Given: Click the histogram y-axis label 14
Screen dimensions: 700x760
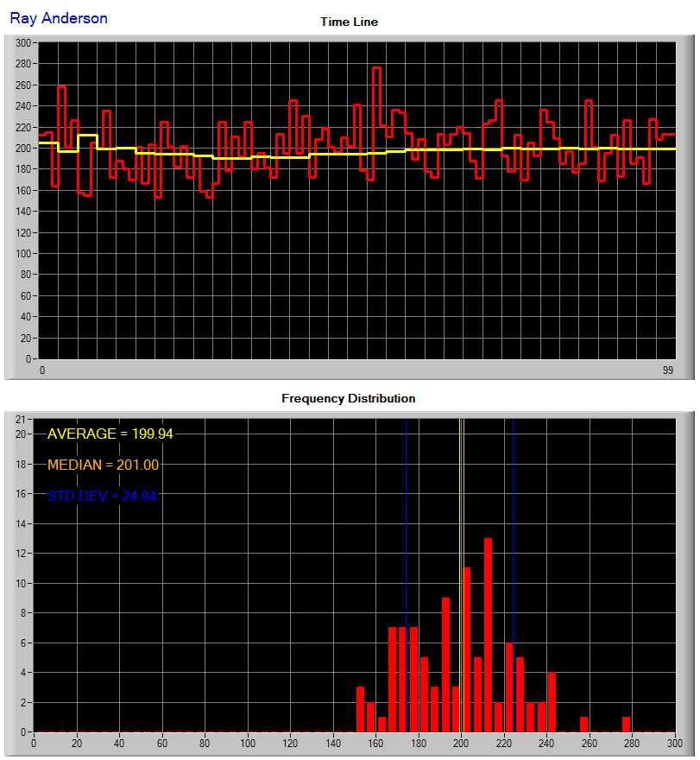Looking at the screenshot, I should [21, 524].
